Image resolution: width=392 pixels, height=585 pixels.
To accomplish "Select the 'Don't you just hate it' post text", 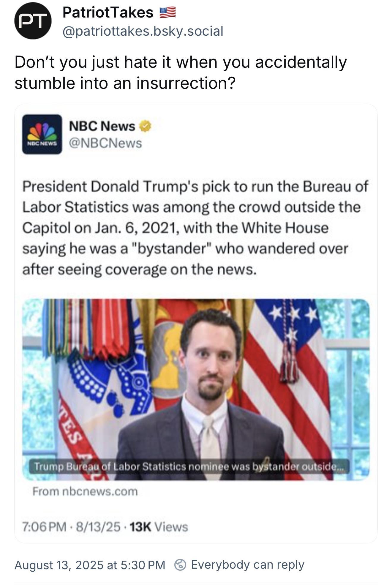I will coord(181,72).
